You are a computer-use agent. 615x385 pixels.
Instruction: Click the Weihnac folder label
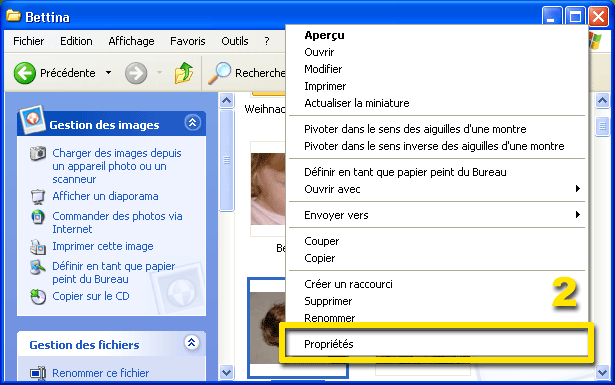coord(265,109)
